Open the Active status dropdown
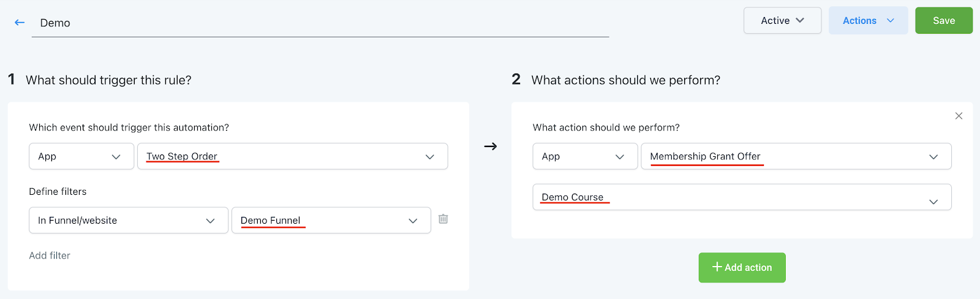980x299 pixels. pyautogui.click(x=782, y=21)
